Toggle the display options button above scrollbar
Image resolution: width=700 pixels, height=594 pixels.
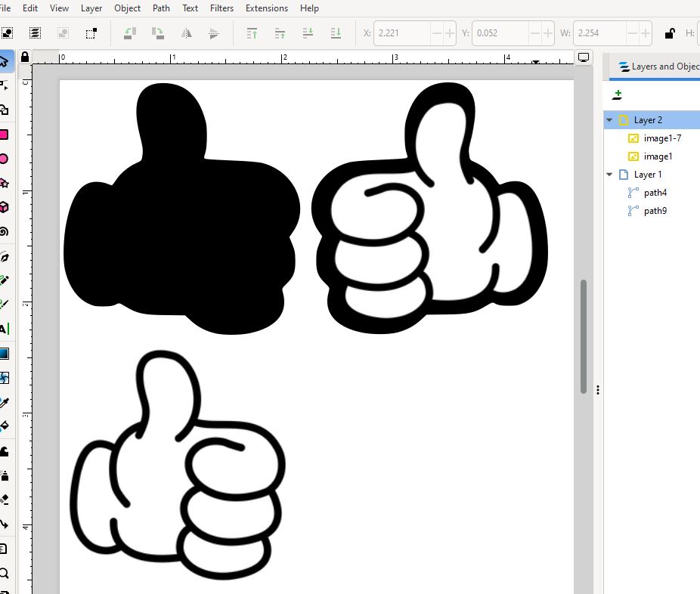584,57
